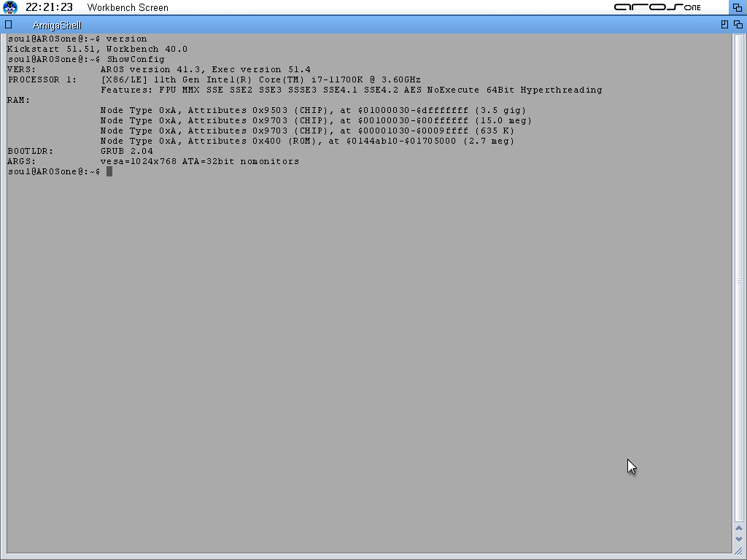Click the Intel Core i7-11700K processor line
Image resolution: width=747 pixels, height=560 pixels.
point(260,80)
